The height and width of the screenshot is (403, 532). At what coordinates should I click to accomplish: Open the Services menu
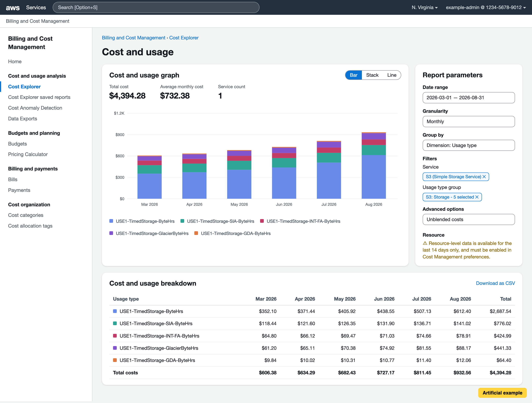tap(36, 7)
